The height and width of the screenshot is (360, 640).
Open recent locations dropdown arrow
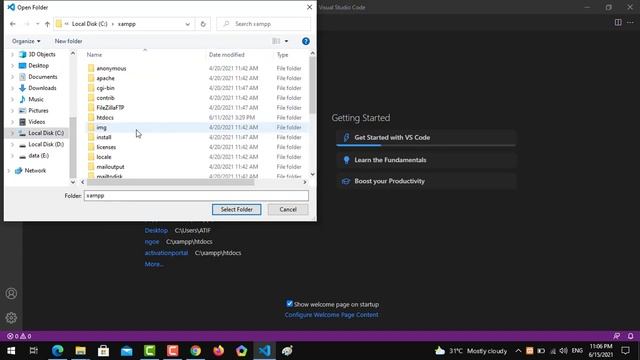38,24
